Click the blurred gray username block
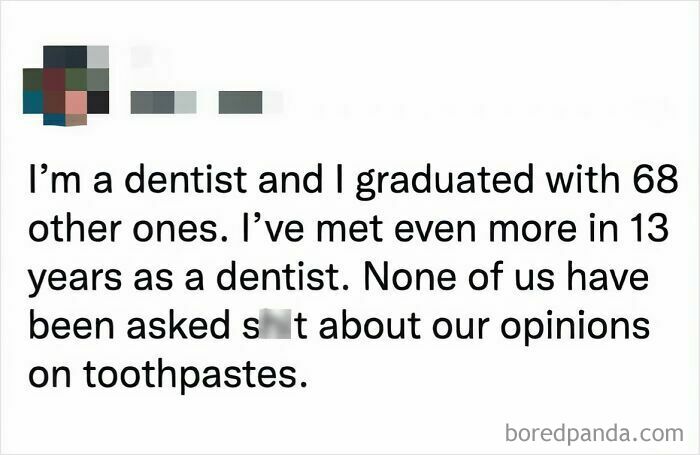Screen dimensions: 700x455 pyautogui.click(x=163, y=102)
